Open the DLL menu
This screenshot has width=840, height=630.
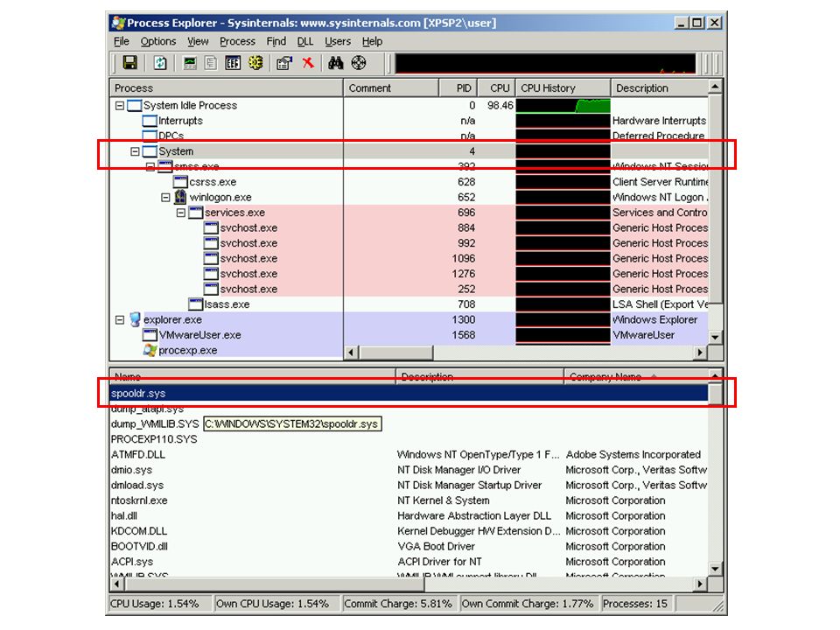pyautogui.click(x=304, y=41)
